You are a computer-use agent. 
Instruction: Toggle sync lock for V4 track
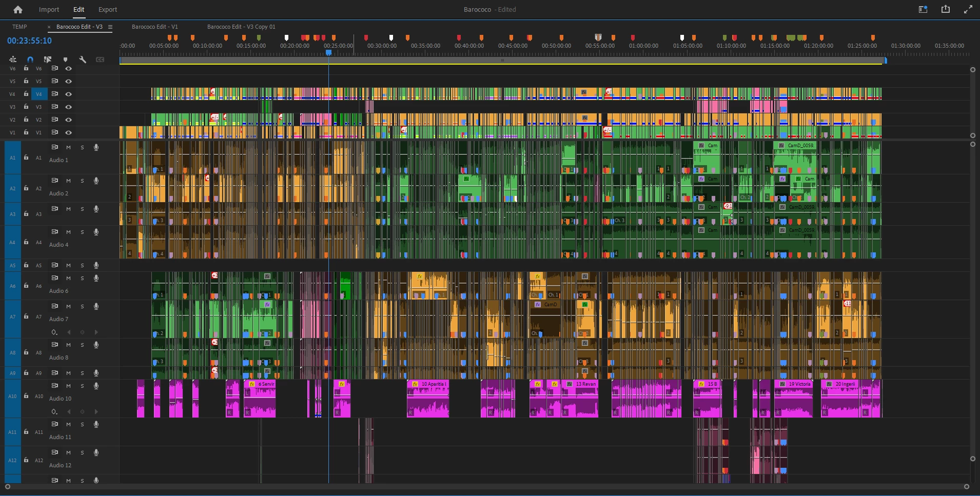click(x=54, y=94)
